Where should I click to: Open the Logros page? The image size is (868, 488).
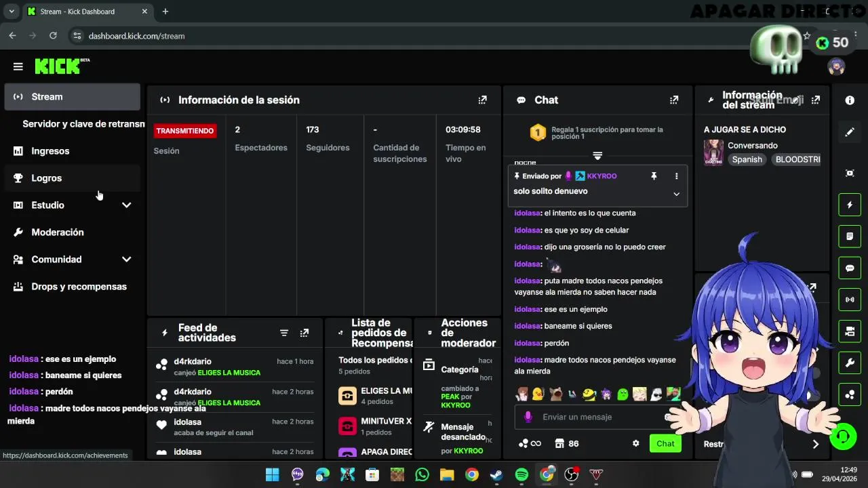coord(72,178)
